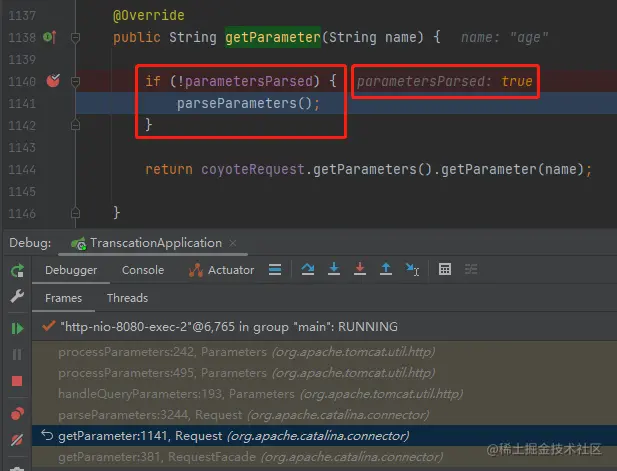Click the Run to Cursor icon
Image resolution: width=617 pixels, height=471 pixels.
click(x=412, y=270)
